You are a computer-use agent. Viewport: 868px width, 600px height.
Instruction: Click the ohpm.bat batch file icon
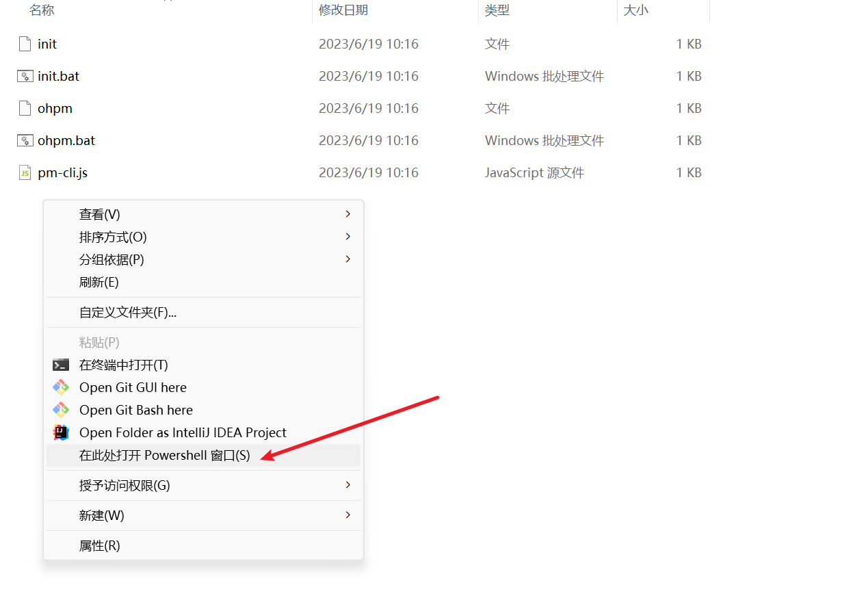[25, 140]
